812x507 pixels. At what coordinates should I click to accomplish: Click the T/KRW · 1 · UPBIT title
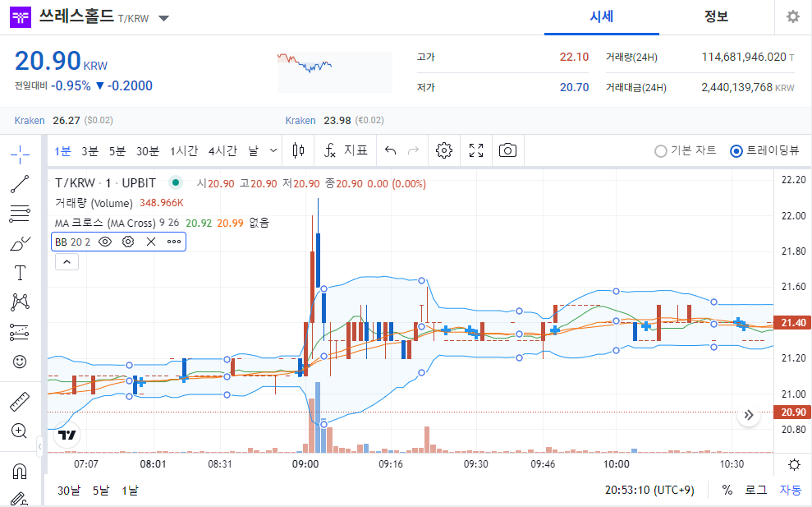pos(106,183)
